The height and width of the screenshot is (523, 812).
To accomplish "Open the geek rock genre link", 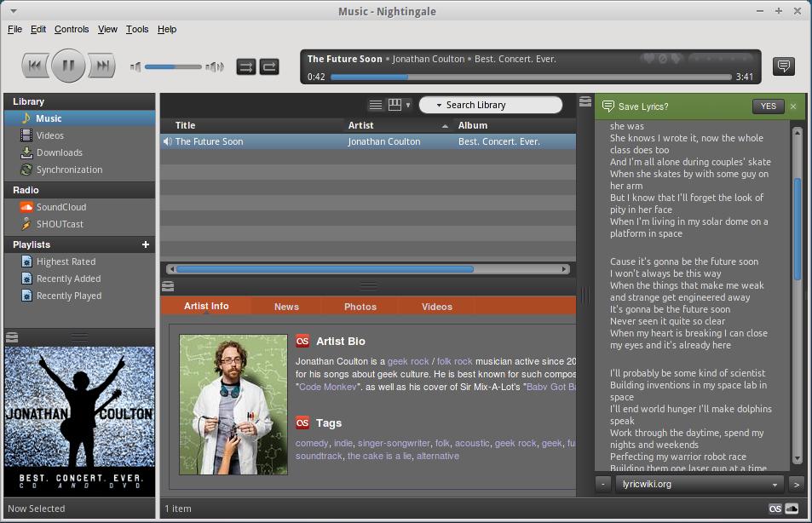I will click(x=408, y=361).
